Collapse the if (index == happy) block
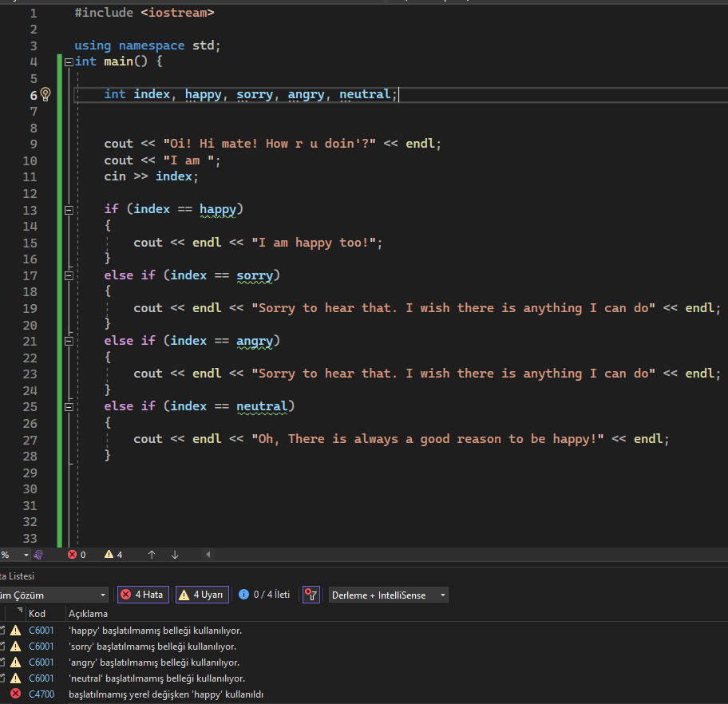This screenshot has width=728, height=704. click(x=69, y=209)
